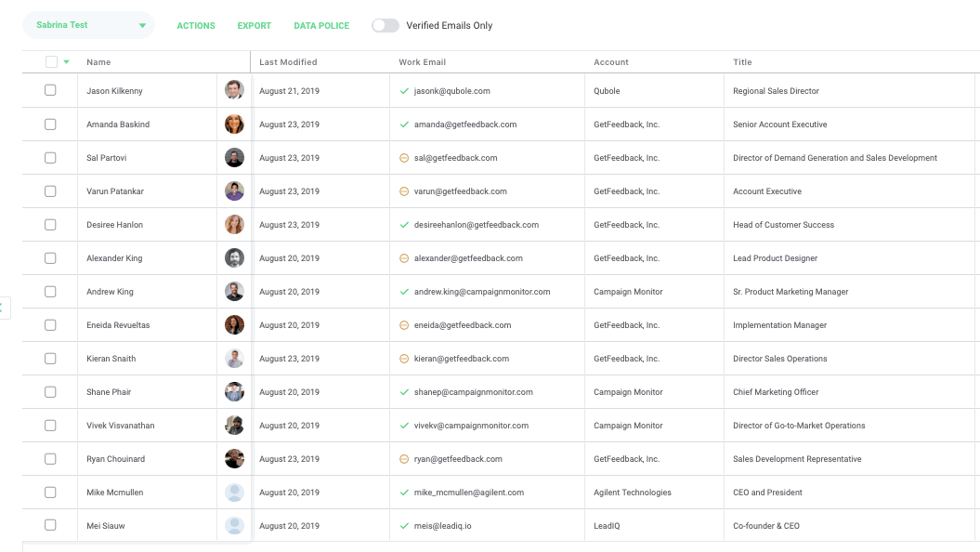Screen dimensions: 980x552
Task: Toggle the Verified Emails Only switch
Action: click(385, 26)
